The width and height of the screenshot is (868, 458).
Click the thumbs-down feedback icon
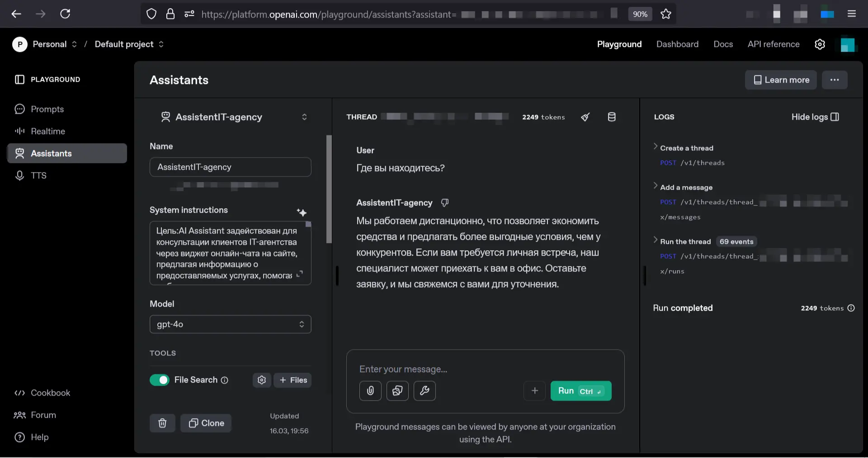click(445, 203)
